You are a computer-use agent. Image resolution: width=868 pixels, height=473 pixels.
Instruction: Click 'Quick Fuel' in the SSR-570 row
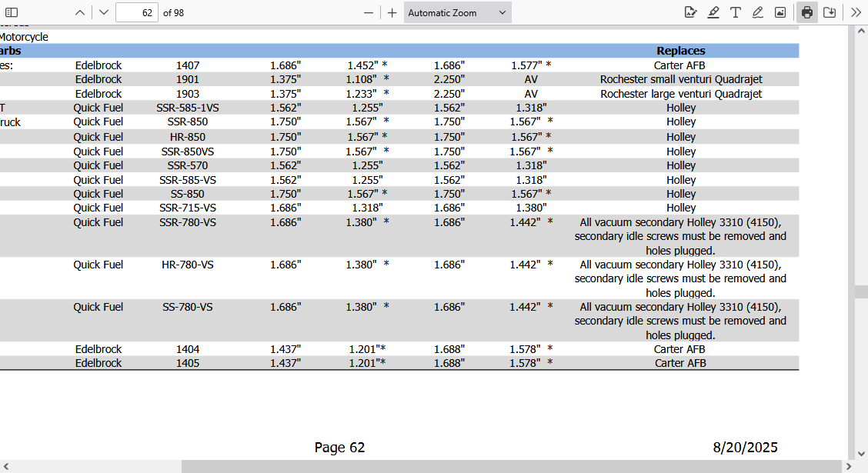pyautogui.click(x=98, y=165)
